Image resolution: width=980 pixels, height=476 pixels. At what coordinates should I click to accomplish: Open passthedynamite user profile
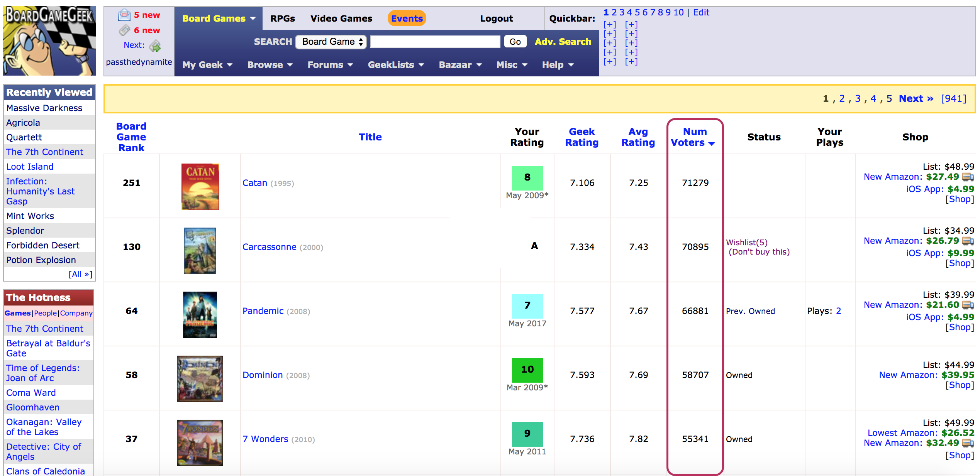pos(139,62)
